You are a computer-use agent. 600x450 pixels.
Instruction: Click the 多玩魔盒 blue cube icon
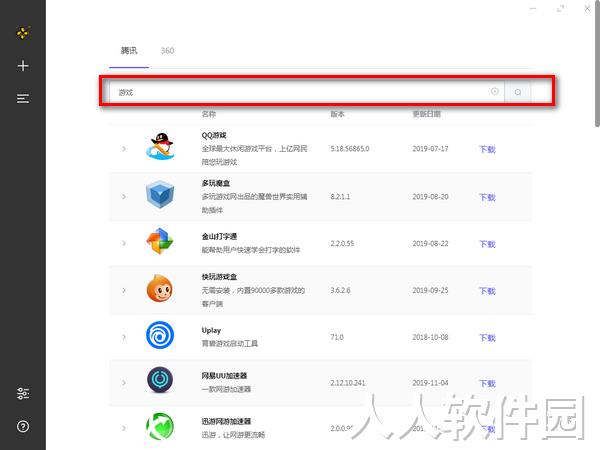coord(160,194)
